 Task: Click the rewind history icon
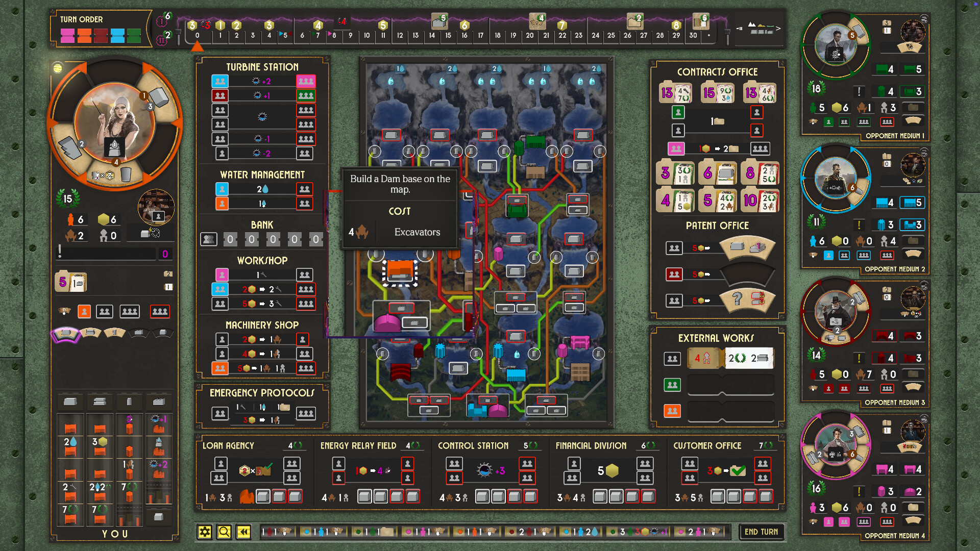click(x=243, y=531)
